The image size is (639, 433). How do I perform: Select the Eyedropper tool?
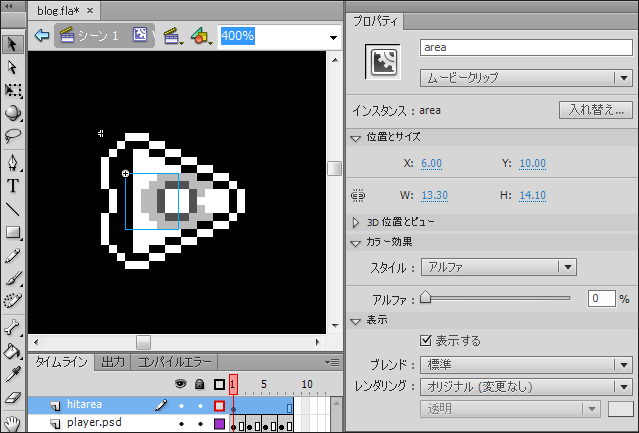13,374
